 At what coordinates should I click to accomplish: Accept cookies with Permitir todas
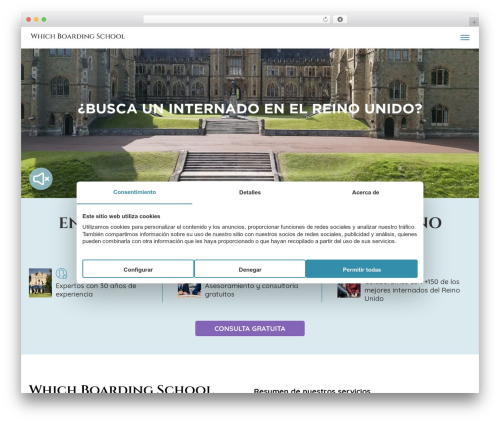click(x=362, y=269)
